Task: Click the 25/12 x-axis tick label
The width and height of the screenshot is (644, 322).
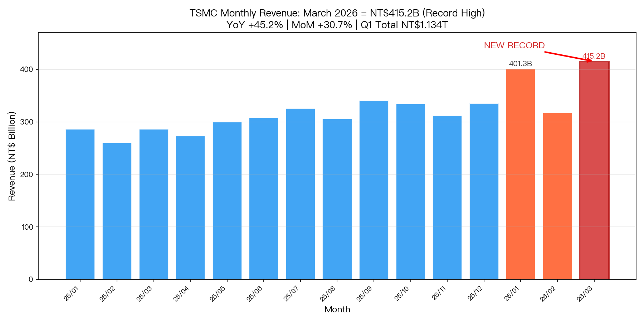Action: click(x=476, y=294)
